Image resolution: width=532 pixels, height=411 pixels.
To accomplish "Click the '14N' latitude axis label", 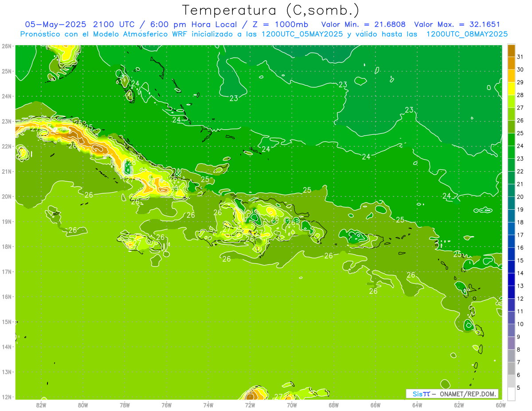I will point(7,347).
